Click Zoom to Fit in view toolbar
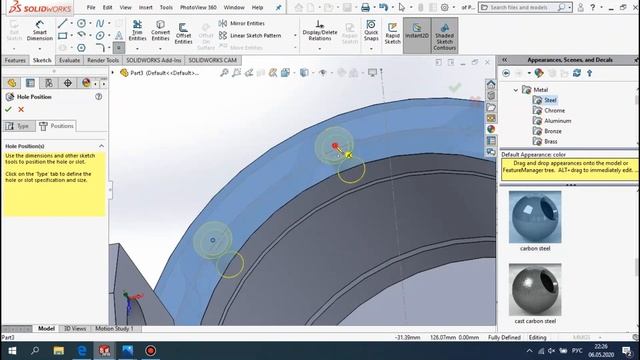Viewport: 640px width, 360px height. 224,73
